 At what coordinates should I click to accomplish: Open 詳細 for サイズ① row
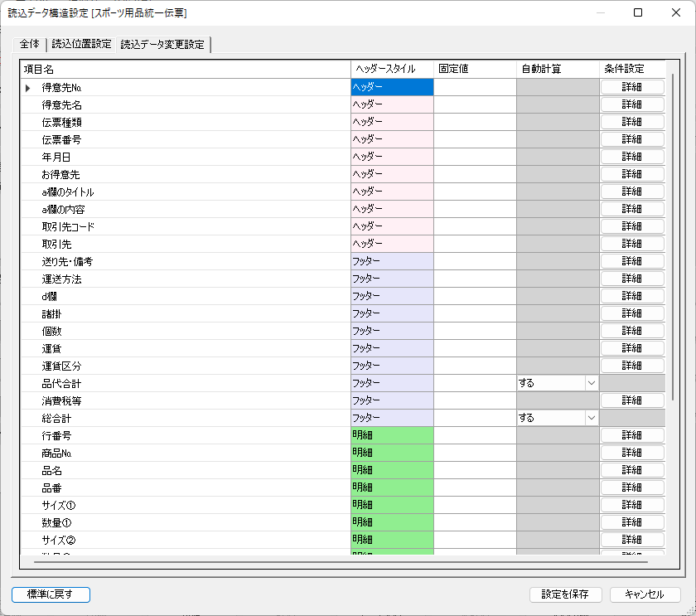[632, 505]
